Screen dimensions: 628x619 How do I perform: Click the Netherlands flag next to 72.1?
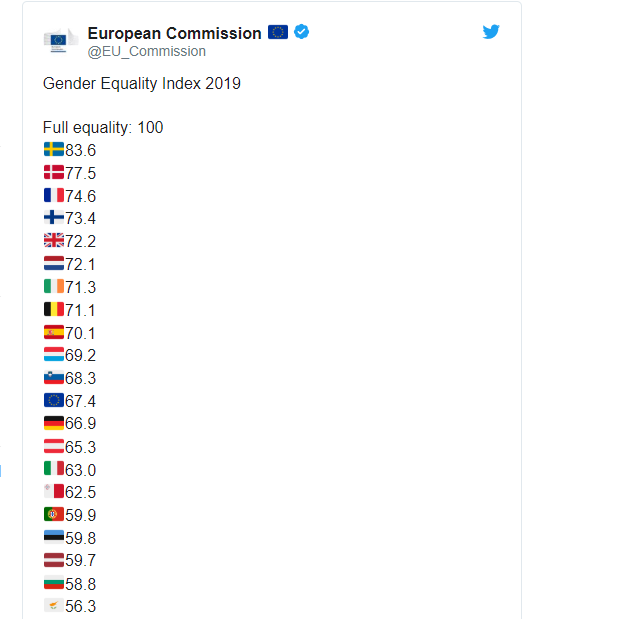pyautogui.click(x=54, y=263)
